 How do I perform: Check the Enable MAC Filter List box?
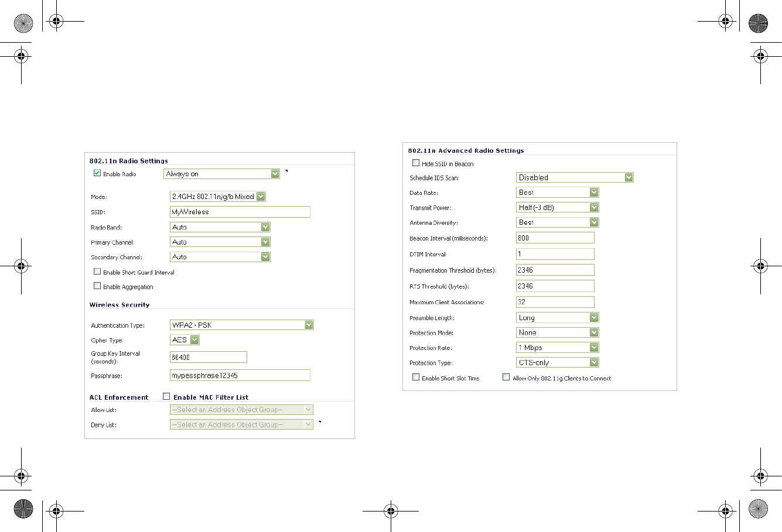pos(166,396)
